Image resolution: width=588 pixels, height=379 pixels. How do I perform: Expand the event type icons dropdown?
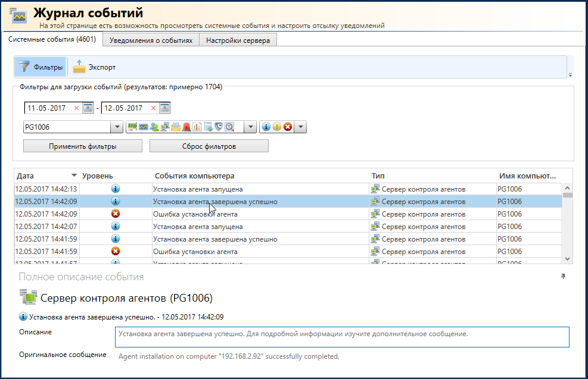click(251, 127)
